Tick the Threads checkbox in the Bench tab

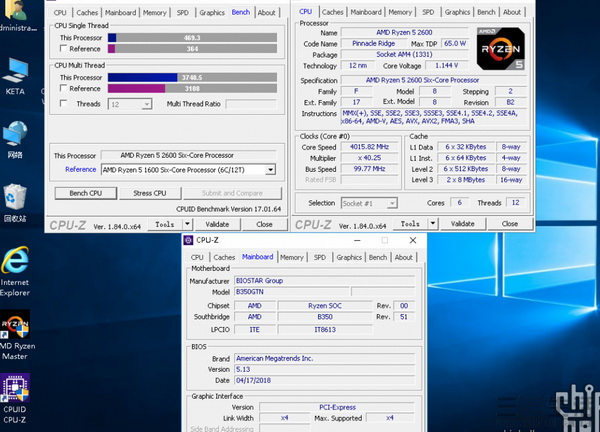64,103
